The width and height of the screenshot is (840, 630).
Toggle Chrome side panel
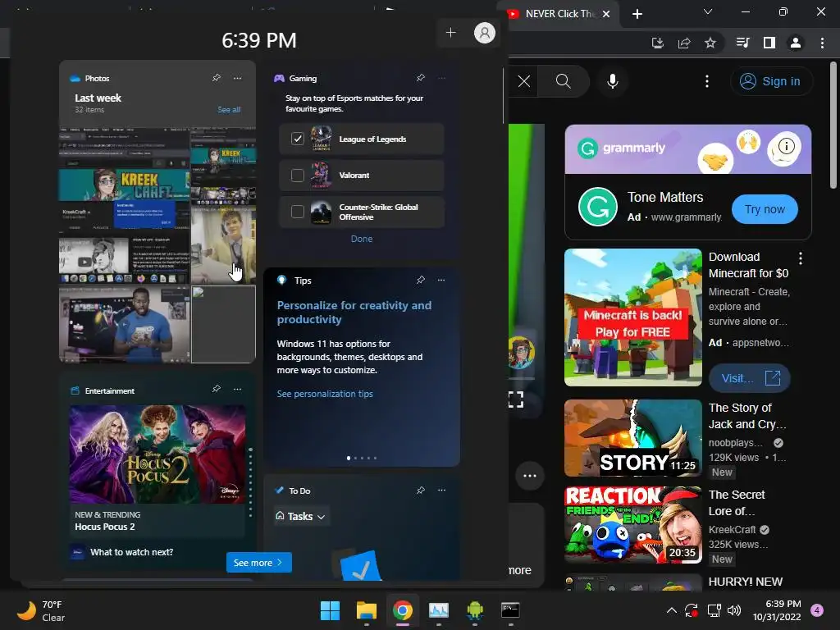pos(769,43)
